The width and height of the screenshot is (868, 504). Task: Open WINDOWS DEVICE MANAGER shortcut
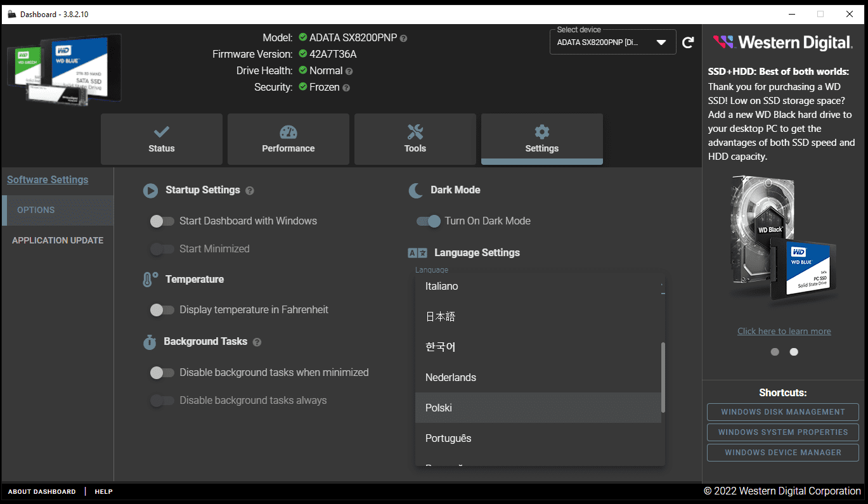pyautogui.click(x=783, y=453)
